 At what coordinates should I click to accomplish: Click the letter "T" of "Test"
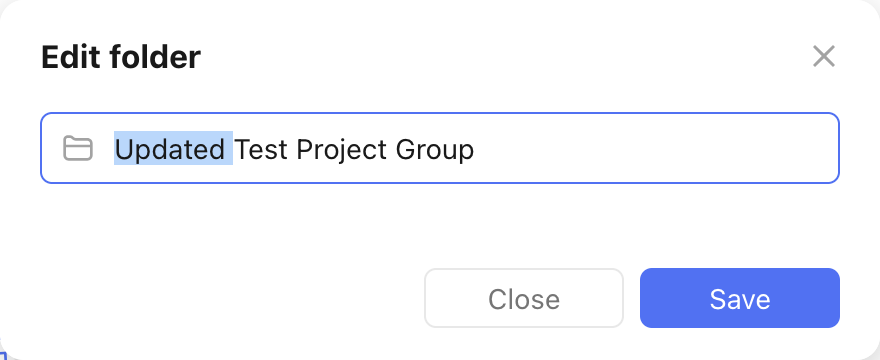point(241,149)
